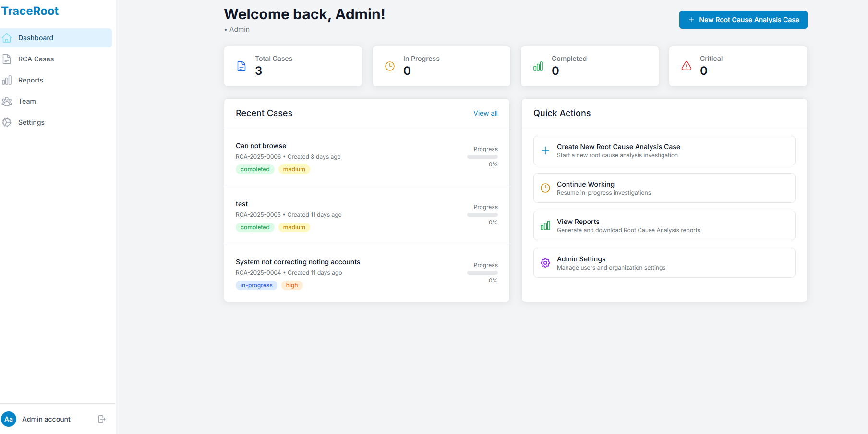The height and width of the screenshot is (434, 868).
Task: Click the purple Admin Settings gear icon
Action: pyautogui.click(x=545, y=263)
